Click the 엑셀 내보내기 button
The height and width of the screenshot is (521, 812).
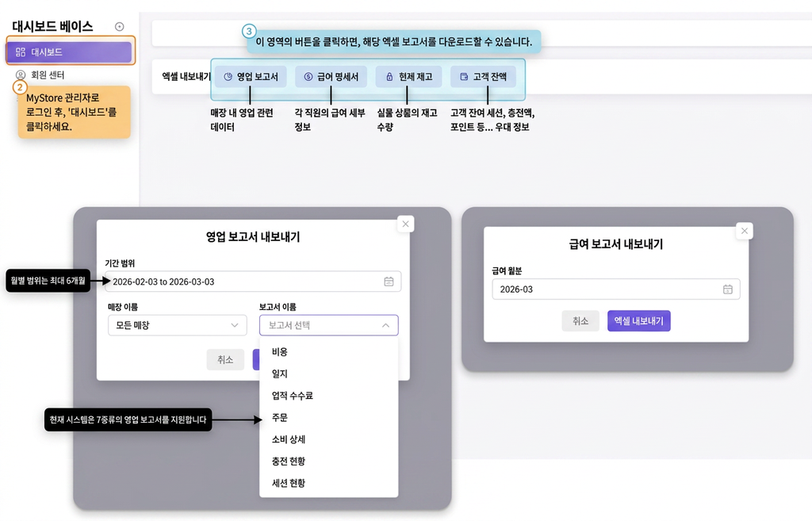pos(638,321)
